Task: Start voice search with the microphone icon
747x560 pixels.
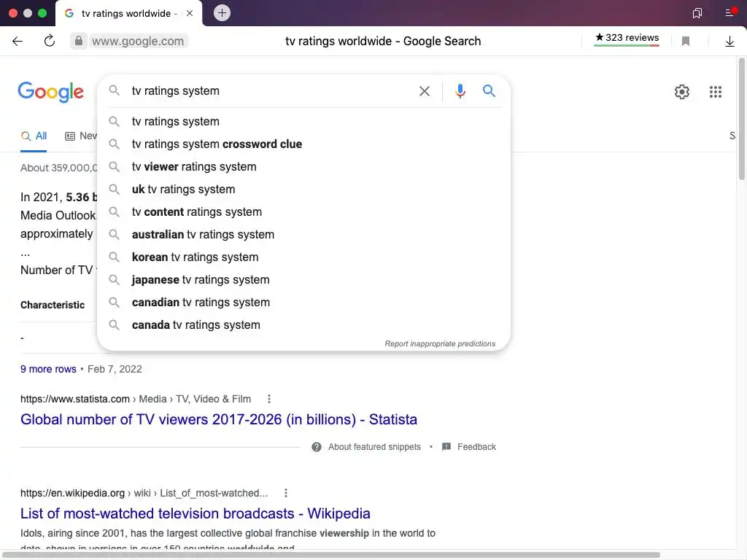Action: click(460, 90)
